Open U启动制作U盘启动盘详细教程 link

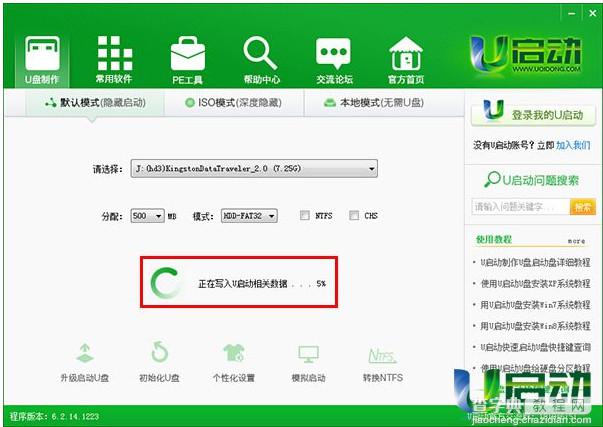(535, 263)
